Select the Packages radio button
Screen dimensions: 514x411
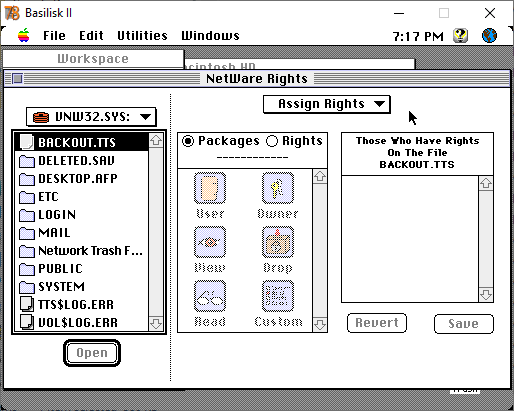188,141
